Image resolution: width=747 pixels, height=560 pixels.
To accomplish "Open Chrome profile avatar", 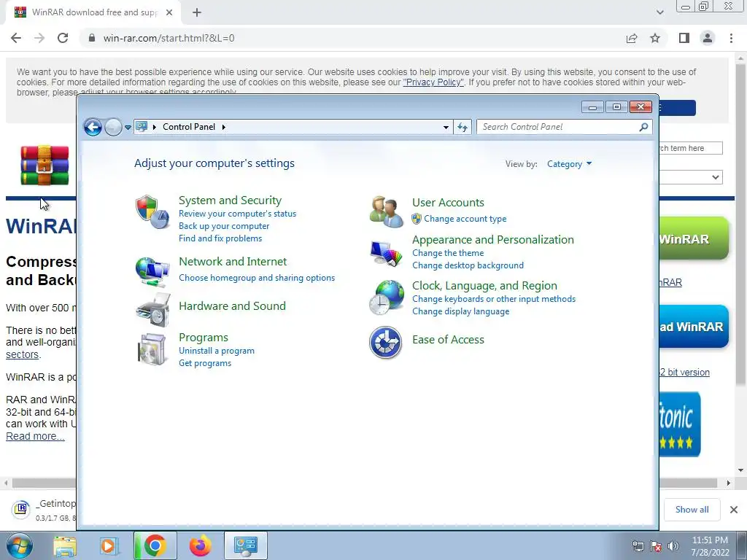I will click(x=708, y=38).
